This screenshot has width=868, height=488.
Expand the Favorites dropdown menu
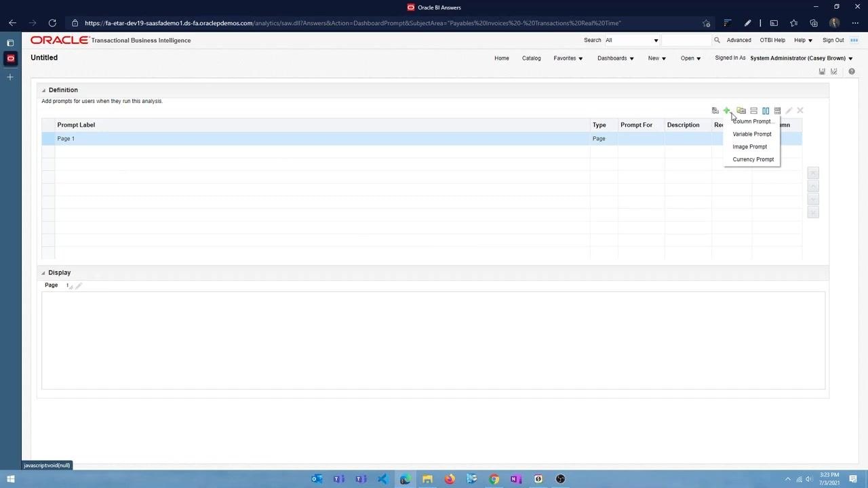click(568, 58)
